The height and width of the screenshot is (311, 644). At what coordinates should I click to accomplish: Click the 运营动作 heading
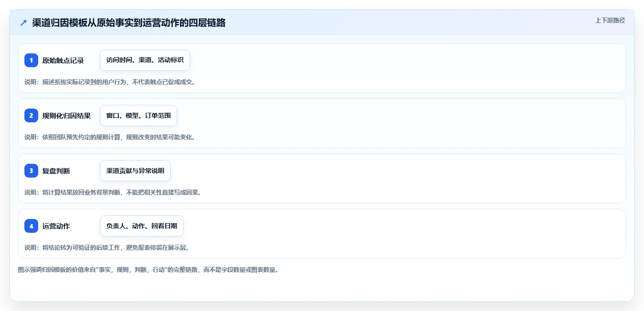[x=56, y=226]
